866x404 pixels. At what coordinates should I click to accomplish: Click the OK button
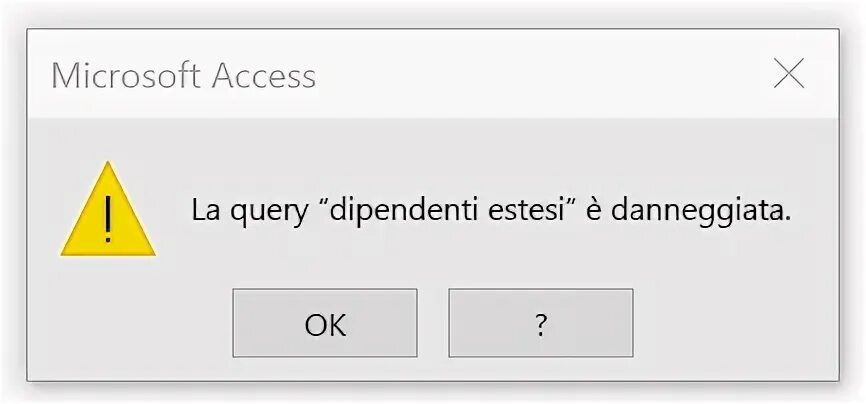click(325, 323)
